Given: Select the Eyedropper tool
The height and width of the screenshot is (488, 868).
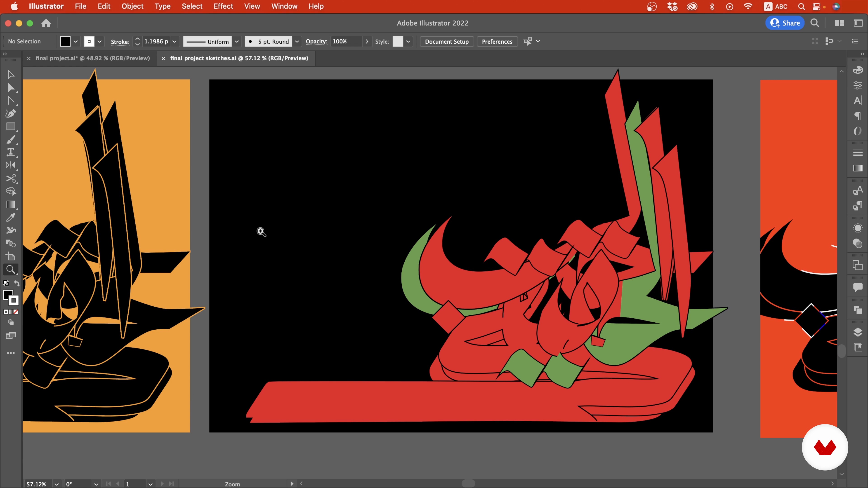Looking at the screenshot, I should coord(10,218).
